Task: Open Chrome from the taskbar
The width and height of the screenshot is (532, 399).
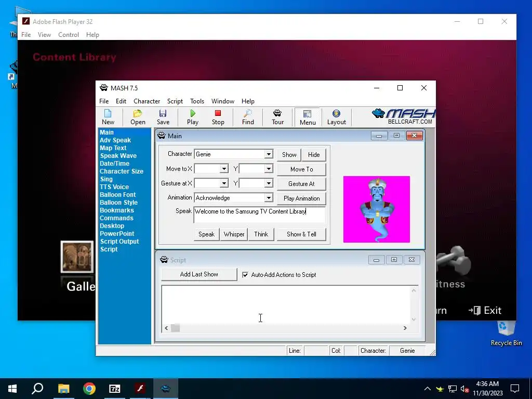Action: coord(89,389)
